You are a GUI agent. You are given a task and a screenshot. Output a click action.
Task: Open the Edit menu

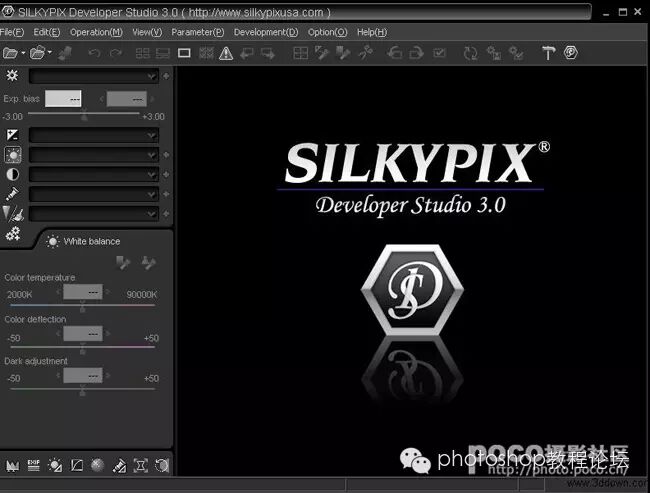[46, 32]
